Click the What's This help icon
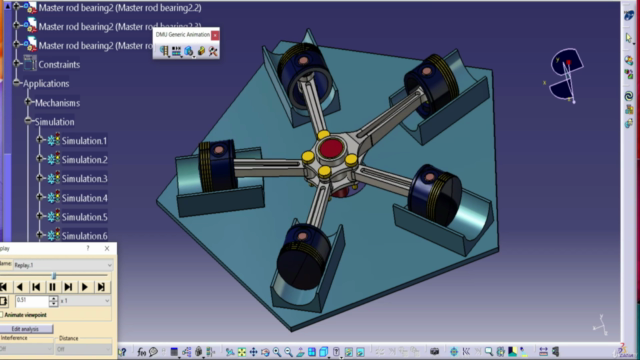The width and height of the screenshot is (640, 360). point(122,351)
